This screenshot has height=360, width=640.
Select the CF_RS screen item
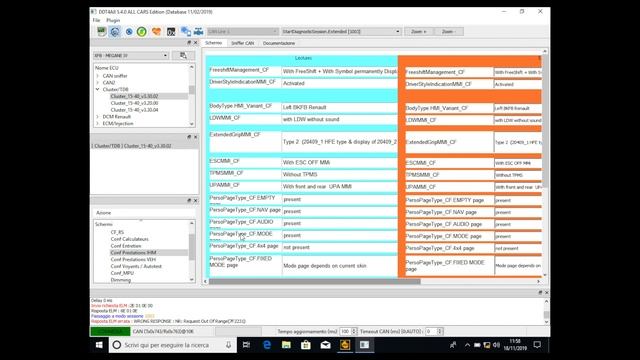point(117,232)
